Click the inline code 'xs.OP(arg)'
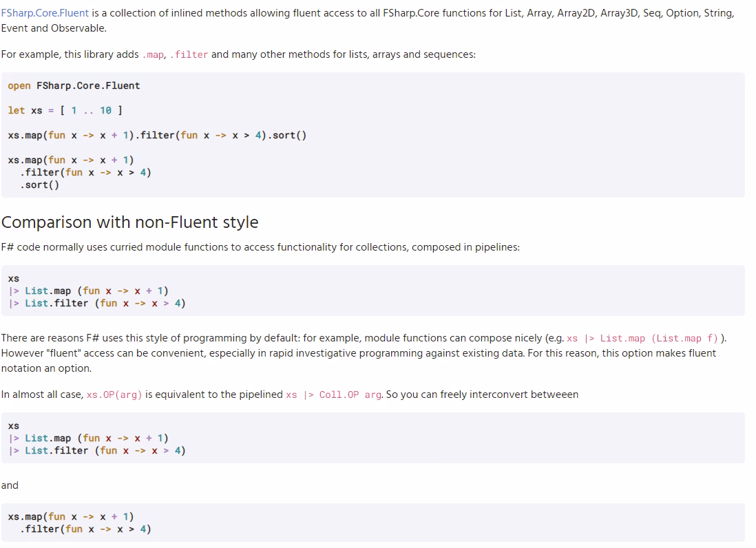Screen dimensions: 756x548 (114, 394)
